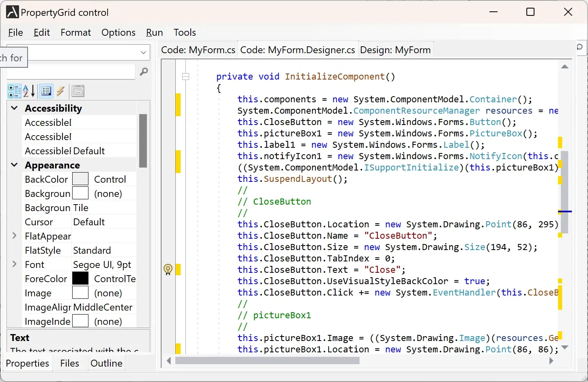Click the search icon at top right

click(x=580, y=47)
